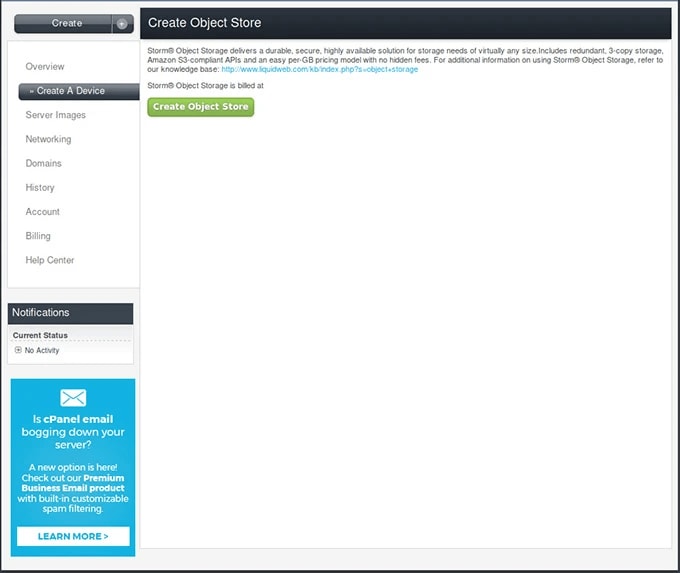
Task: Select the Create A Device menu item
Action: click(79, 91)
